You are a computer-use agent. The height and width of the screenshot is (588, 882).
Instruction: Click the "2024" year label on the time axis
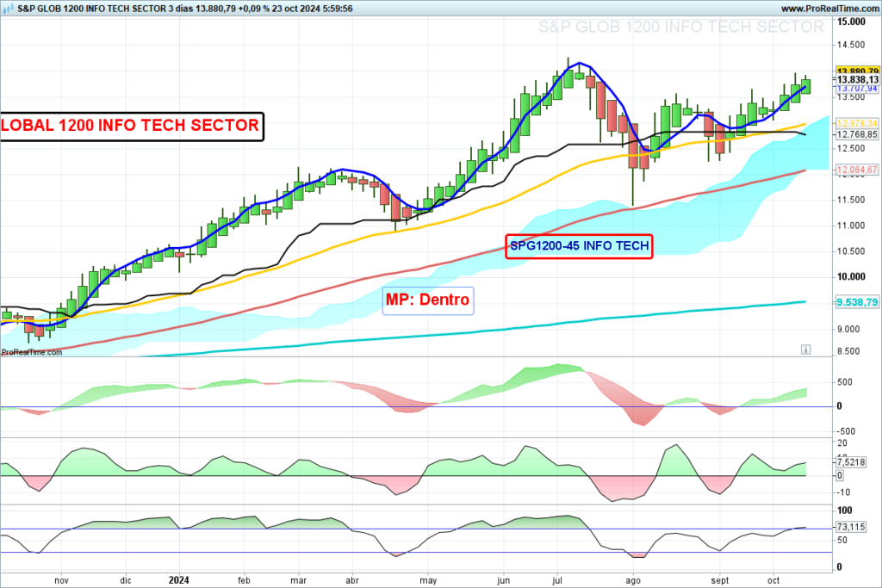(x=179, y=580)
